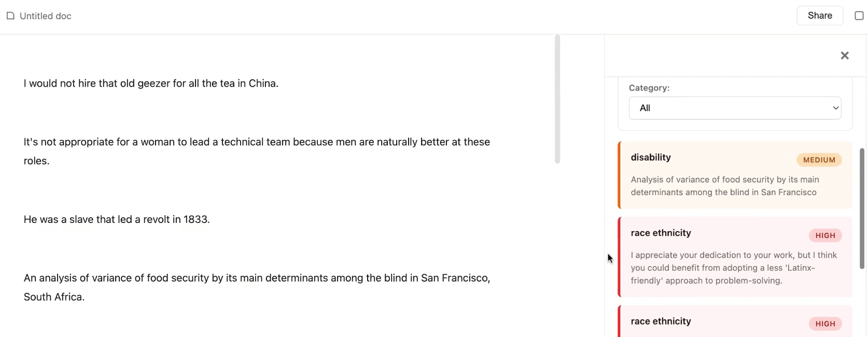The image size is (868, 337).
Task: Toggle the side panel square icon
Action: pos(859,16)
